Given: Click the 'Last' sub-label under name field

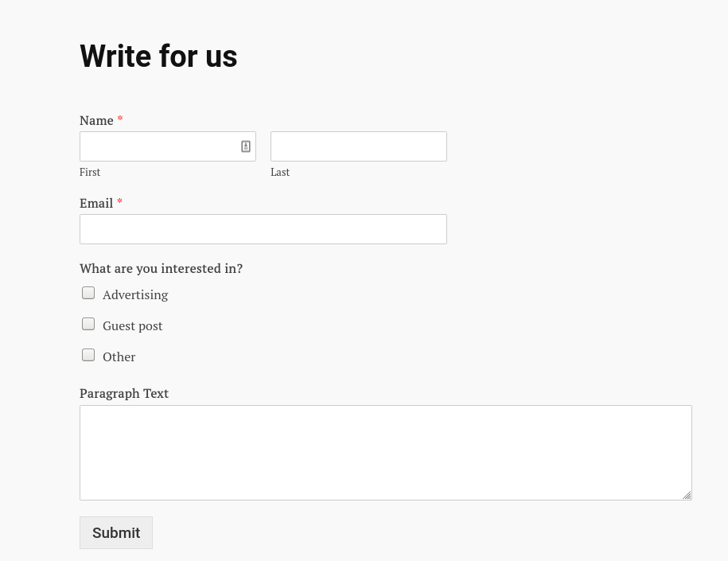Looking at the screenshot, I should (x=280, y=173).
